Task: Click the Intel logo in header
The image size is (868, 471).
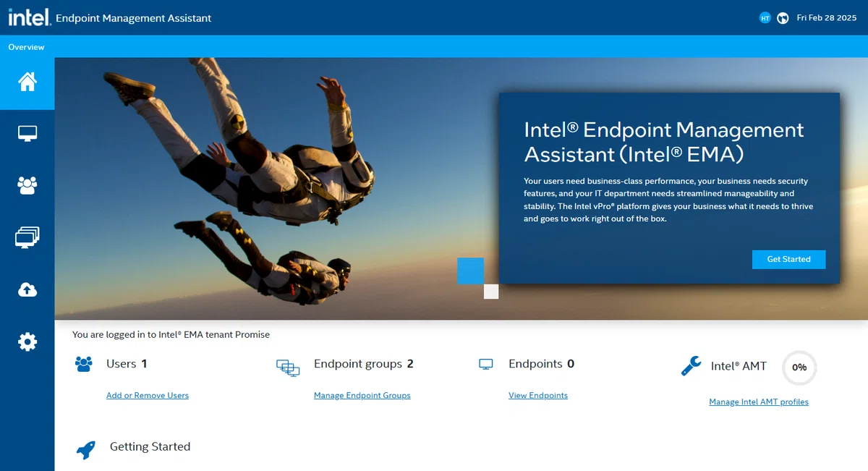Action: pyautogui.click(x=29, y=17)
